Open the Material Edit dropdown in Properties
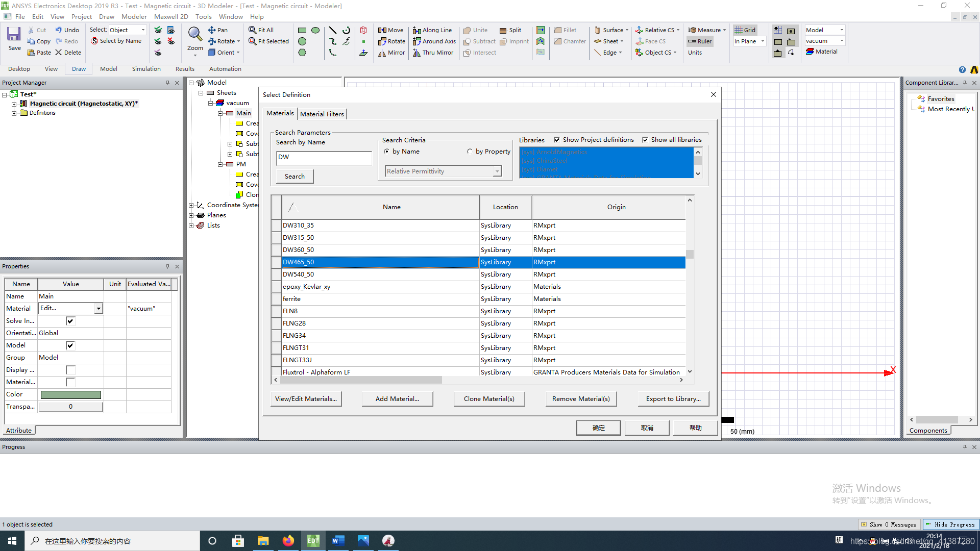Viewport: 980px width, 551px height. [x=99, y=309]
